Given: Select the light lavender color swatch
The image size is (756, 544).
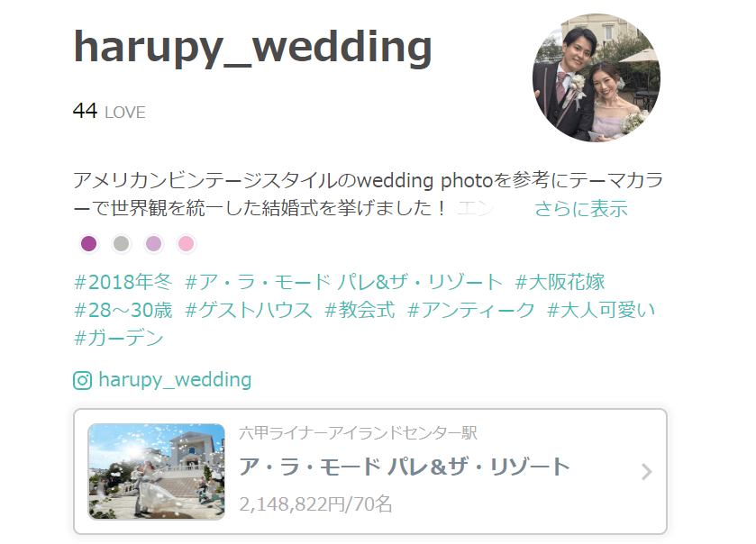Looking at the screenshot, I should (x=154, y=243).
